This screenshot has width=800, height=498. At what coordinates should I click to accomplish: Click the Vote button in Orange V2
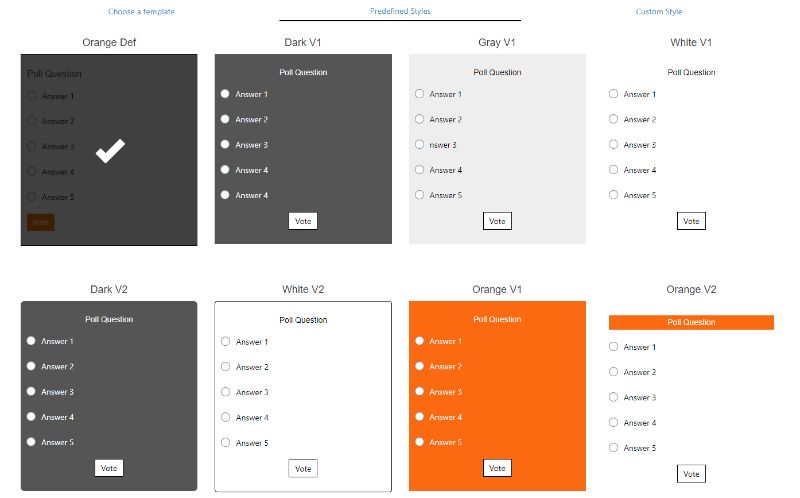coord(691,474)
